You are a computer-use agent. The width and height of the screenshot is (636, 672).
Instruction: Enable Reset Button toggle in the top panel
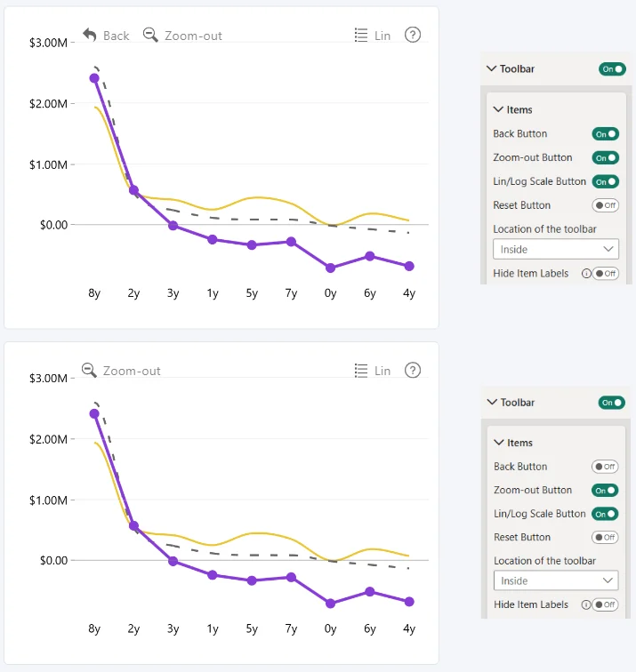pos(606,205)
